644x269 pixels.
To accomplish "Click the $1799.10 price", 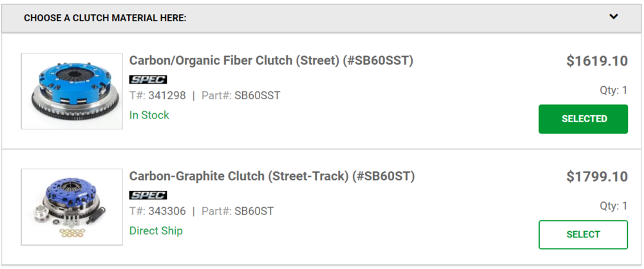I will coord(597,177).
